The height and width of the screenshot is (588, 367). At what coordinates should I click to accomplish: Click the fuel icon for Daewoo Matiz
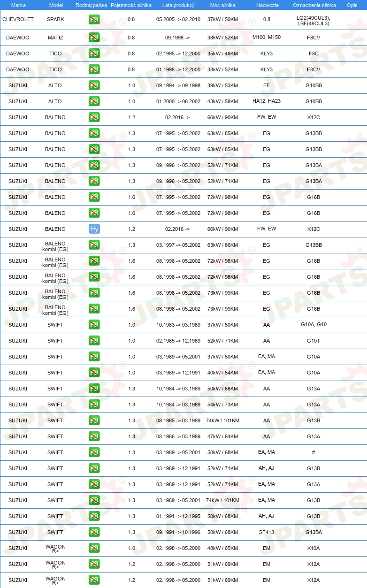(x=94, y=38)
